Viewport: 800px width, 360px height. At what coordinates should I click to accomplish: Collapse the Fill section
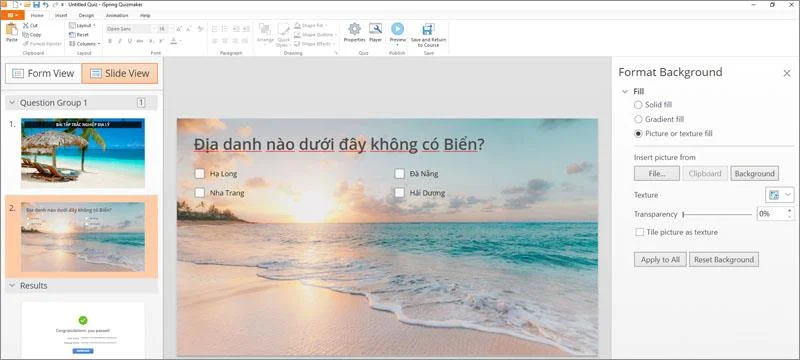tap(624, 92)
